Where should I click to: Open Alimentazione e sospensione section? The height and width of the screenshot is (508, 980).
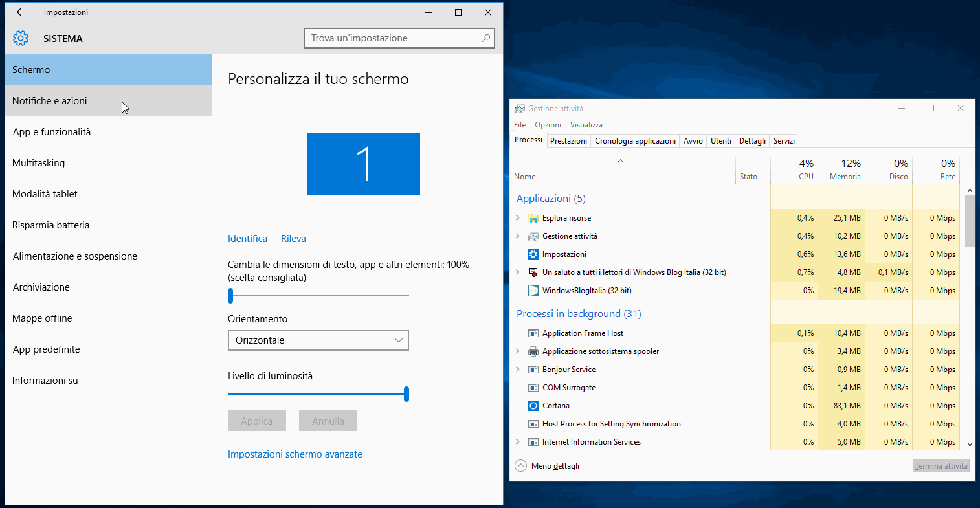[109, 256]
